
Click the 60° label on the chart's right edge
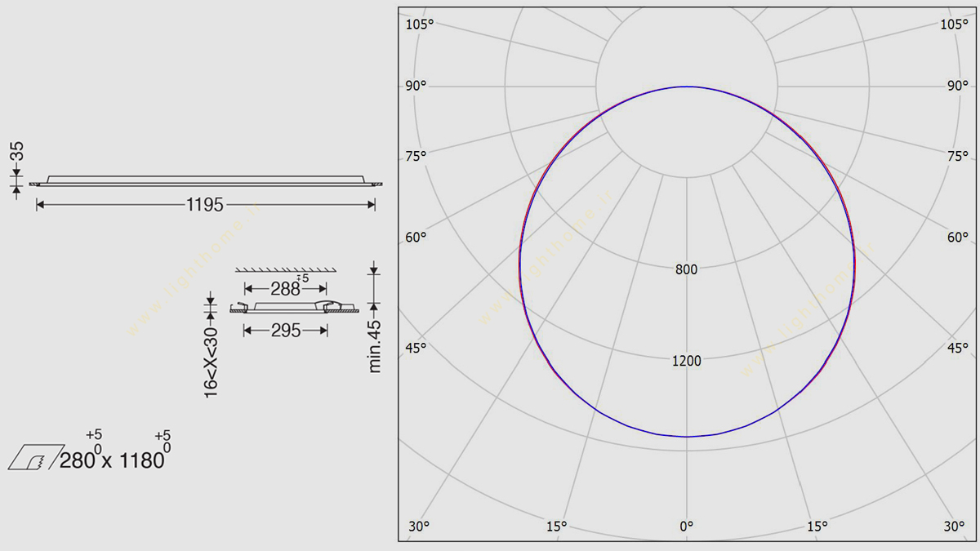point(958,238)
